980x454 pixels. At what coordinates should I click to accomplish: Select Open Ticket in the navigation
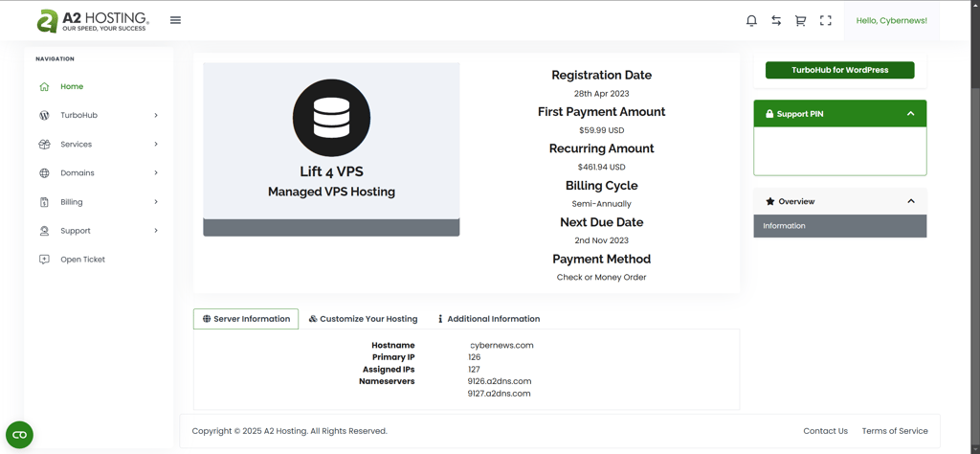(x=82, y=260)
